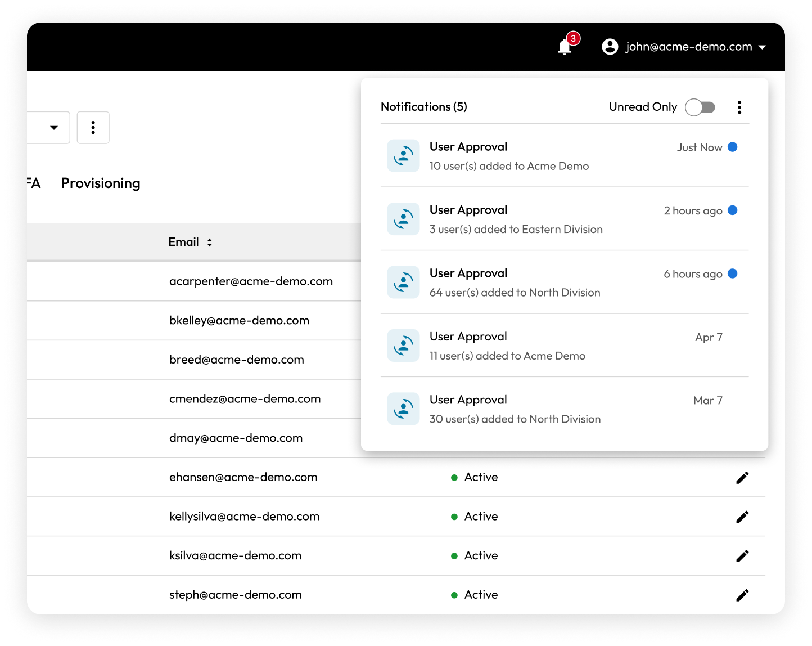The image size is (812, 646).
Task: Click the acarpenter@acme-demo.com email cell
Action: click(251, 281)
